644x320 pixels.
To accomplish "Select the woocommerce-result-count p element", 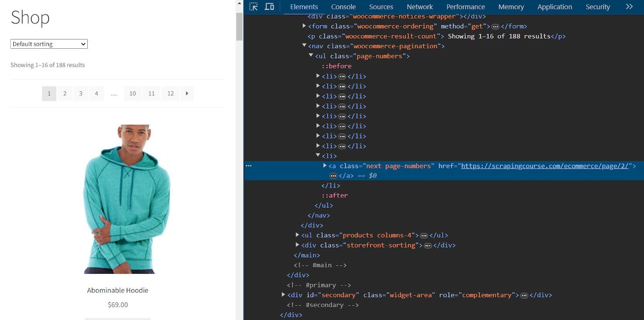I will (x=437, y=36).
